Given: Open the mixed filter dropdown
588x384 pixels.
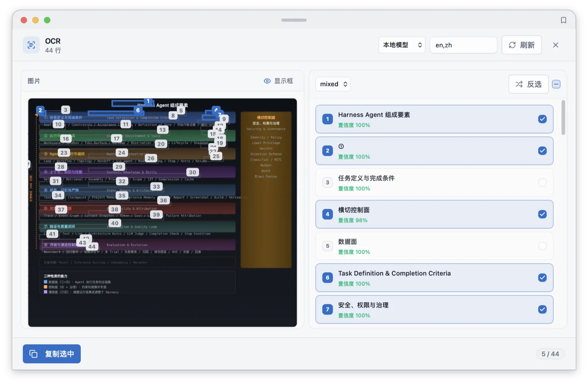Looking at the screenshot, I should coord(333,84).
